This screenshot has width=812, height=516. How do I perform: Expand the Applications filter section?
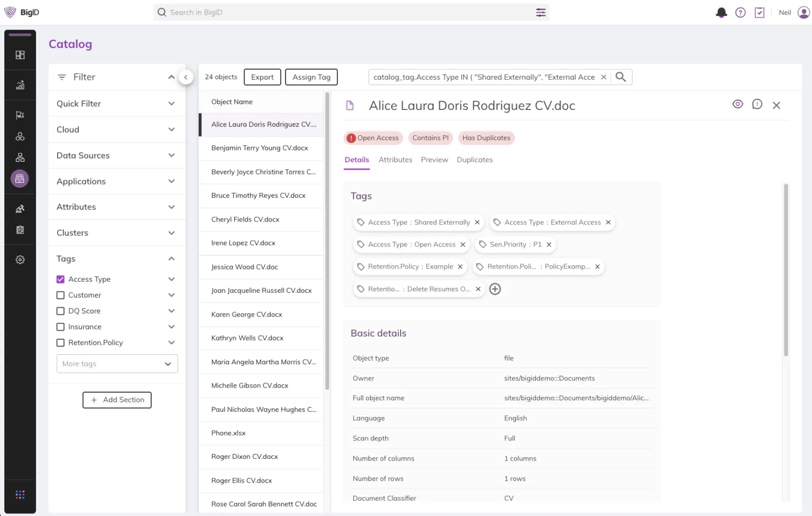117,181
